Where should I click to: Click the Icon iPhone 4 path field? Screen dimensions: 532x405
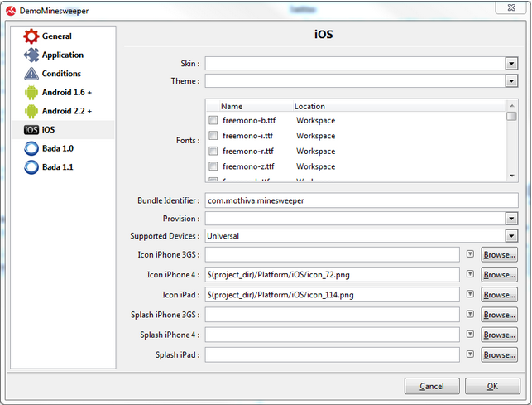pyautogui.click(x=332, y=274)
